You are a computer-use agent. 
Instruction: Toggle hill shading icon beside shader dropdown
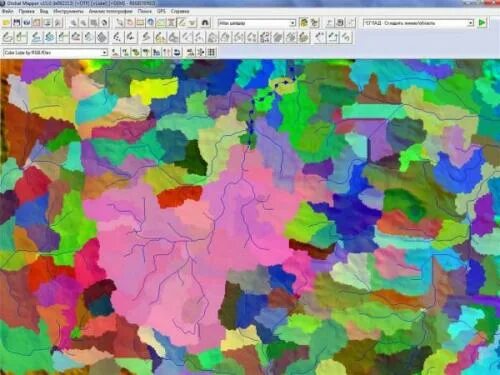click(x=304, y=23)
